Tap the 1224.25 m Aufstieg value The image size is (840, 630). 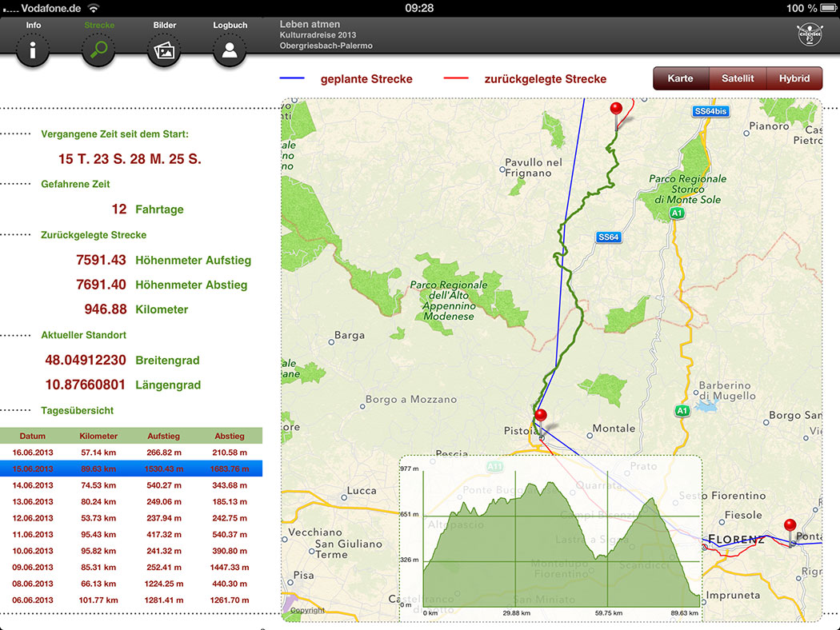[164, 584]
